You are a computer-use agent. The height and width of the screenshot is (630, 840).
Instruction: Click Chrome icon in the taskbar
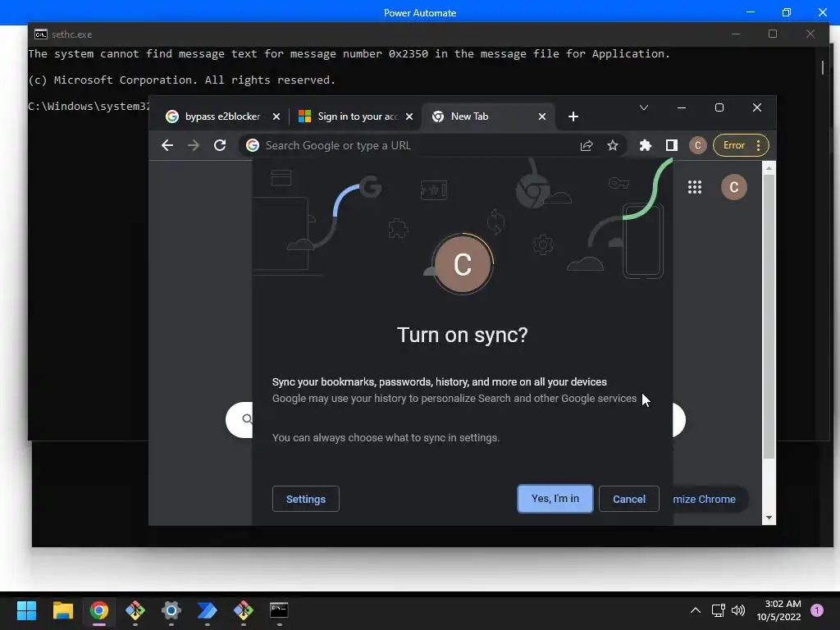[x=98, y=610]
